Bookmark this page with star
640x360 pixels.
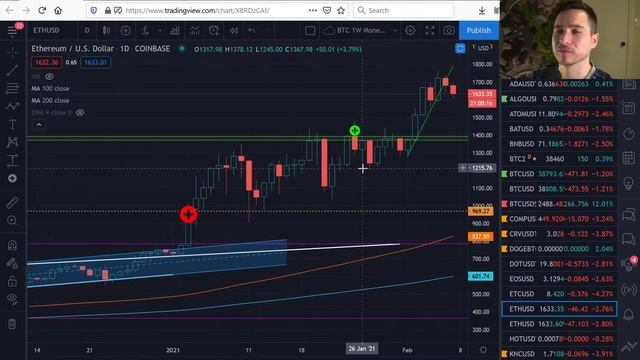coord(341,10)
